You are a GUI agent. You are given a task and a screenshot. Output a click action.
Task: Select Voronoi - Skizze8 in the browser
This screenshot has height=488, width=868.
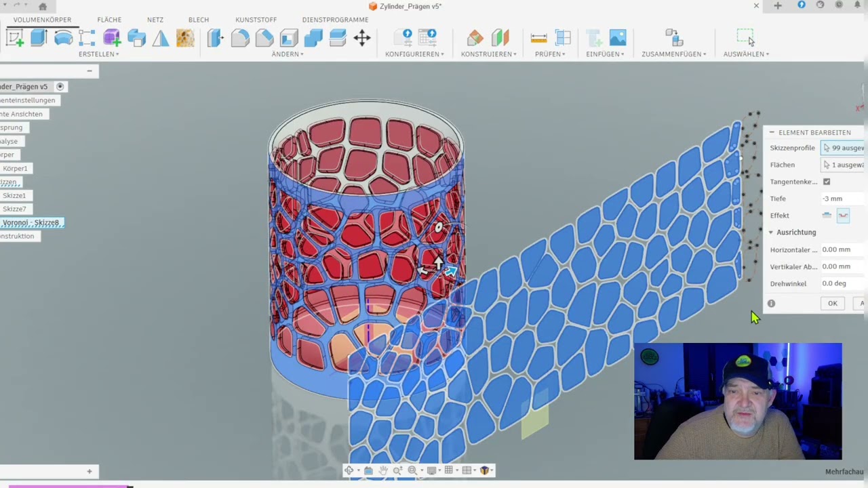pyautogui.click(x=31, y=222)
